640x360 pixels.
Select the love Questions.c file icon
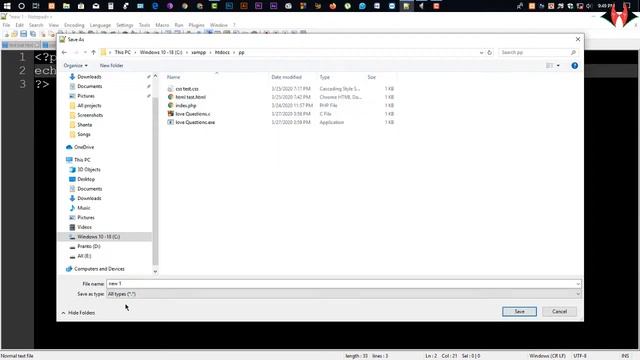tap(171, 114)
